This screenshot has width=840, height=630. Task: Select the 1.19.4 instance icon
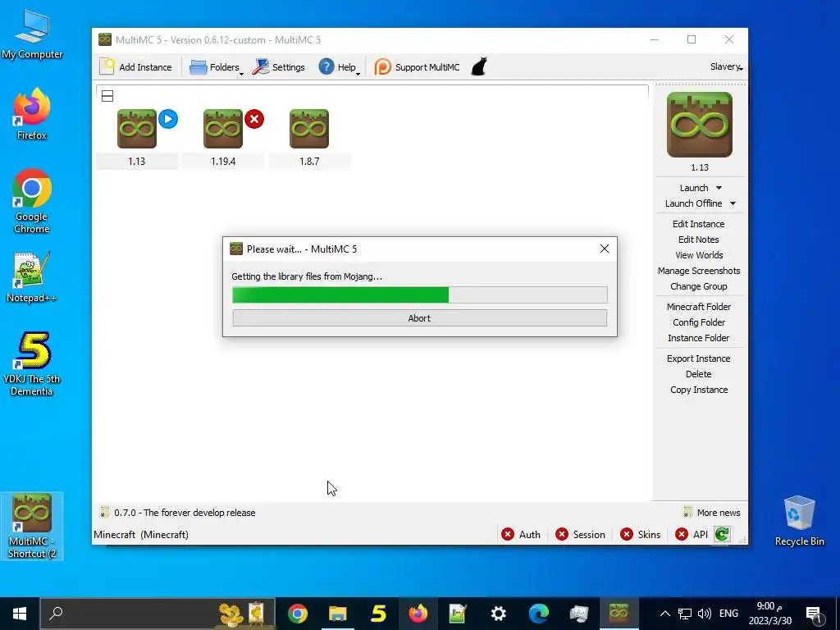point(223,129)
